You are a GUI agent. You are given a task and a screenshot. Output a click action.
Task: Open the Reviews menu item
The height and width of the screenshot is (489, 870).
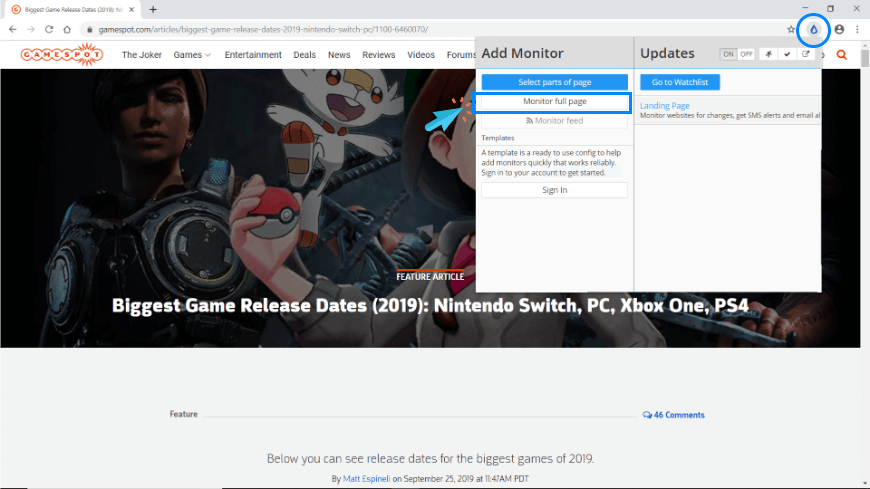coord(379,55)
